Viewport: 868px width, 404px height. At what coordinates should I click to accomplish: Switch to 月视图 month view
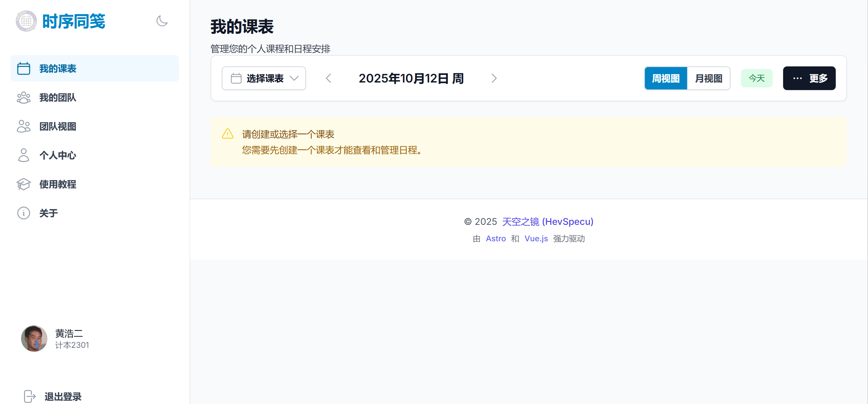coord(708,78)
